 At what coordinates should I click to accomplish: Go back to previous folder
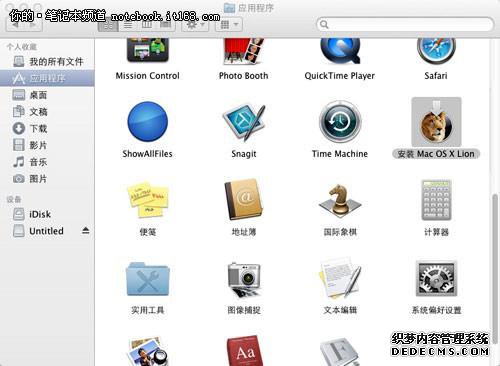point(15,25)
